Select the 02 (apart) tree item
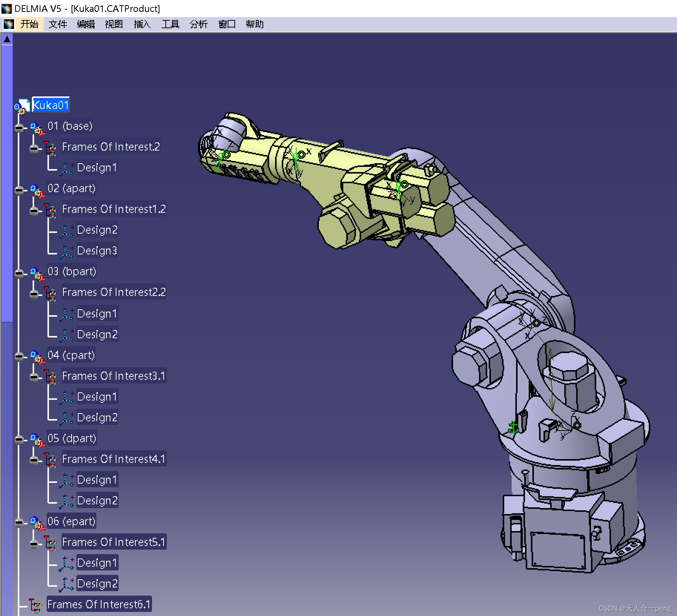 (x=72, y=188)
